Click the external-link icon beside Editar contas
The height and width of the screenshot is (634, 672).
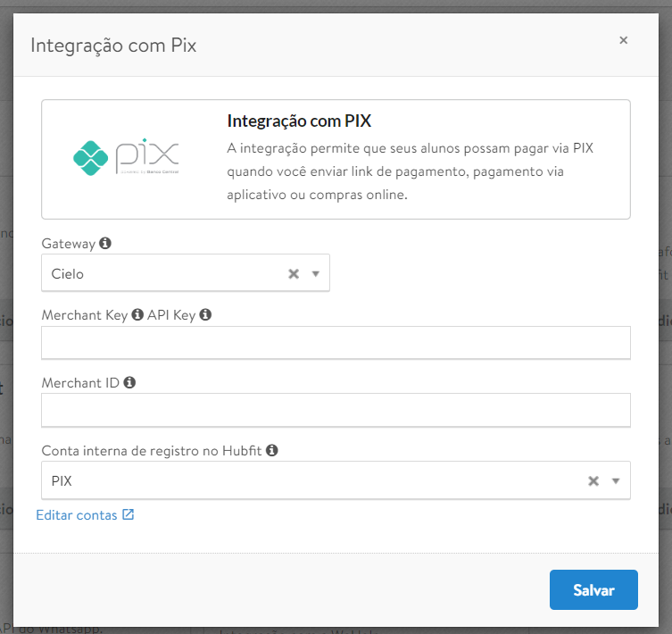pos(129,514)
